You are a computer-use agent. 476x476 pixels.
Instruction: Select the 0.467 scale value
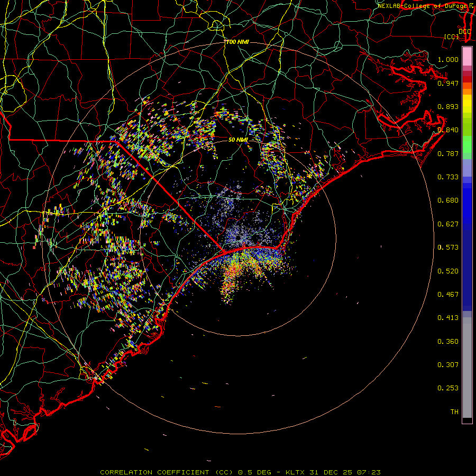point(448,294)
